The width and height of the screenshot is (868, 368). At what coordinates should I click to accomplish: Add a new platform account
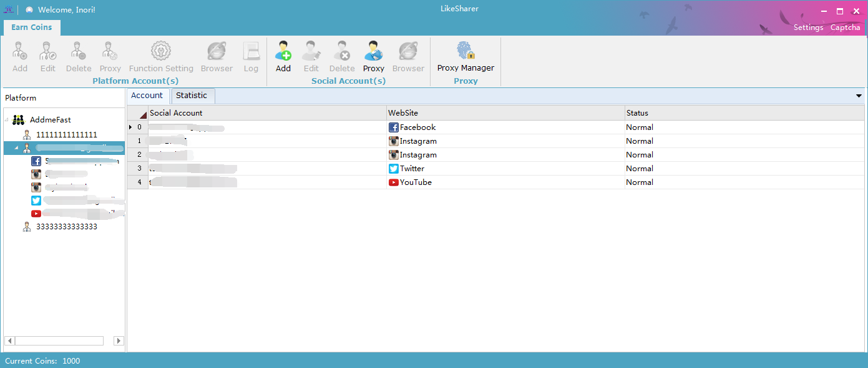click(x=20, y=57)
